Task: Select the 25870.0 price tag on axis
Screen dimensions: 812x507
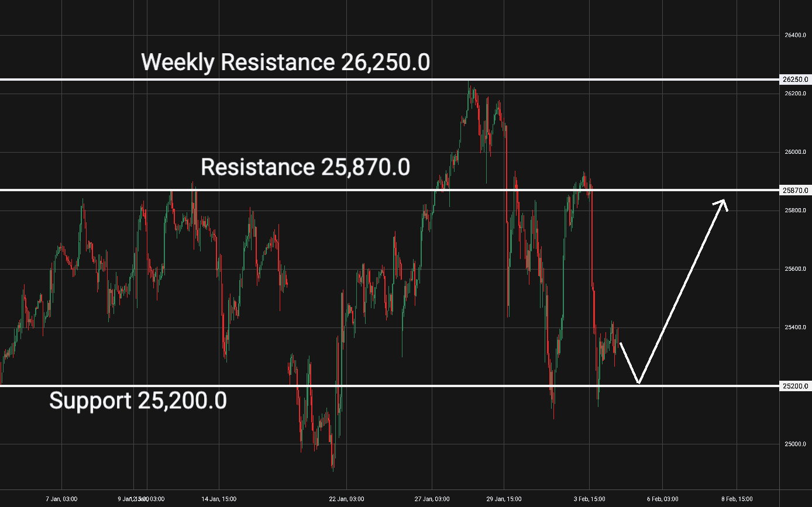Action: [795, 191]
